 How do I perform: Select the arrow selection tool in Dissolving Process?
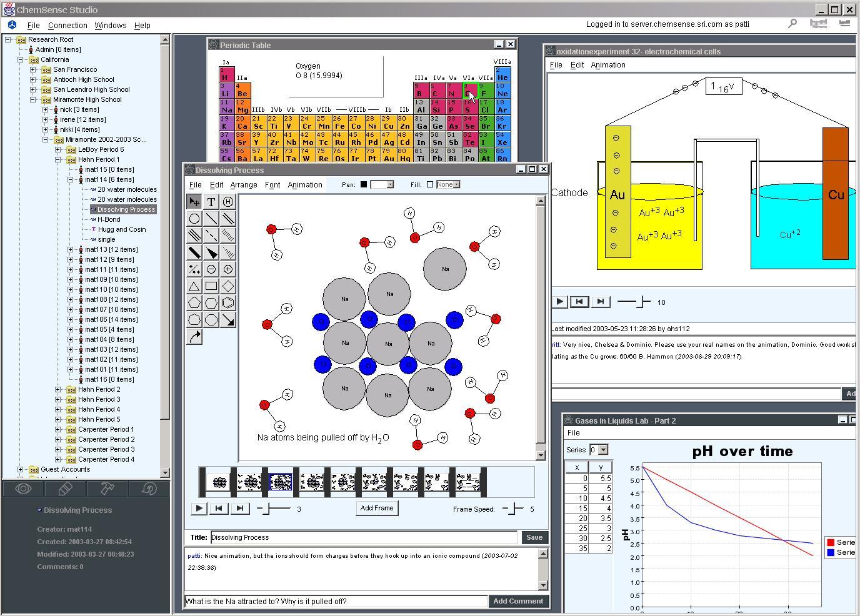pos(194,201)
